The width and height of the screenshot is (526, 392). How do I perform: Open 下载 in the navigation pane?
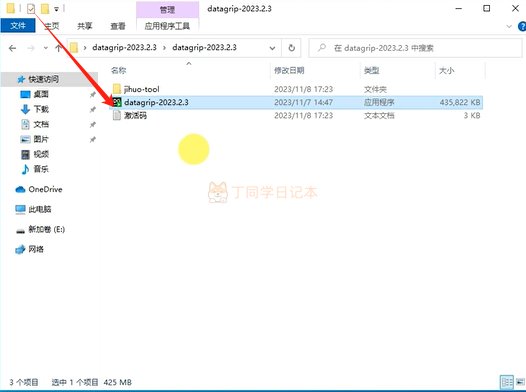coord(41,109)
